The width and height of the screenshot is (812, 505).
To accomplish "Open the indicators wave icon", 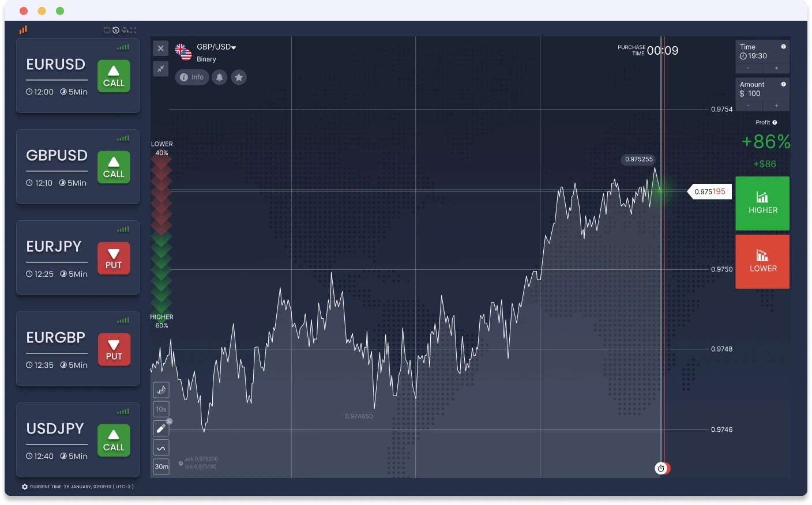I will click(161, 448).
